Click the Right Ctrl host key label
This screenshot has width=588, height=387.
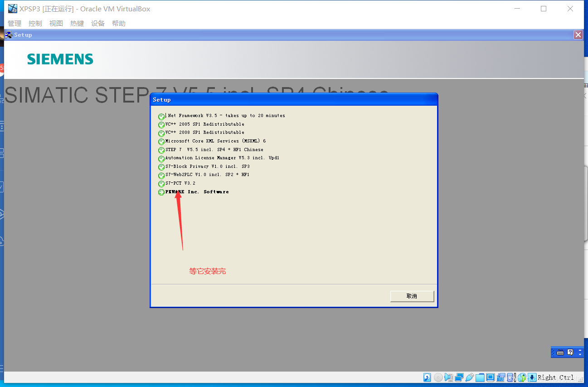(x=555, y=377)
